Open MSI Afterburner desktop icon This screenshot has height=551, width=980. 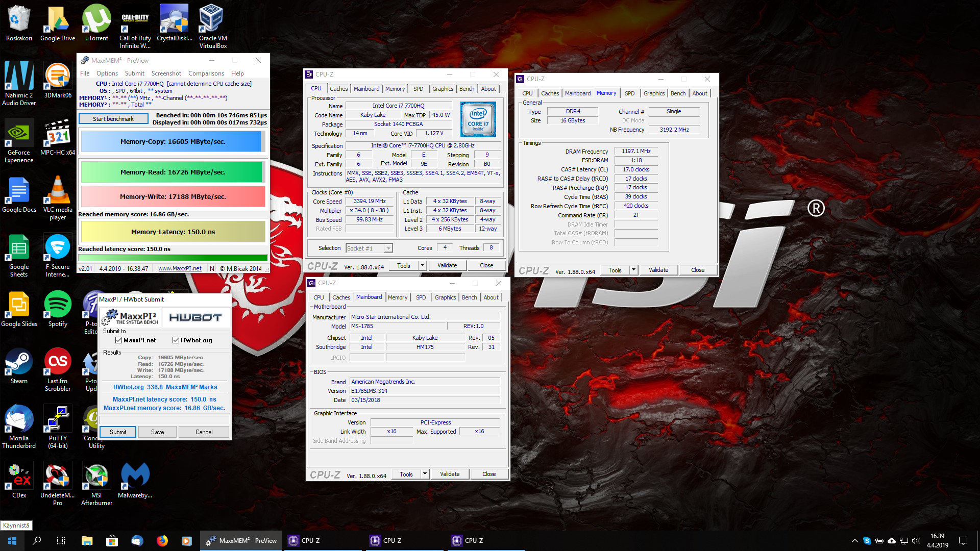pyautogui.click(x=96, y=484)
